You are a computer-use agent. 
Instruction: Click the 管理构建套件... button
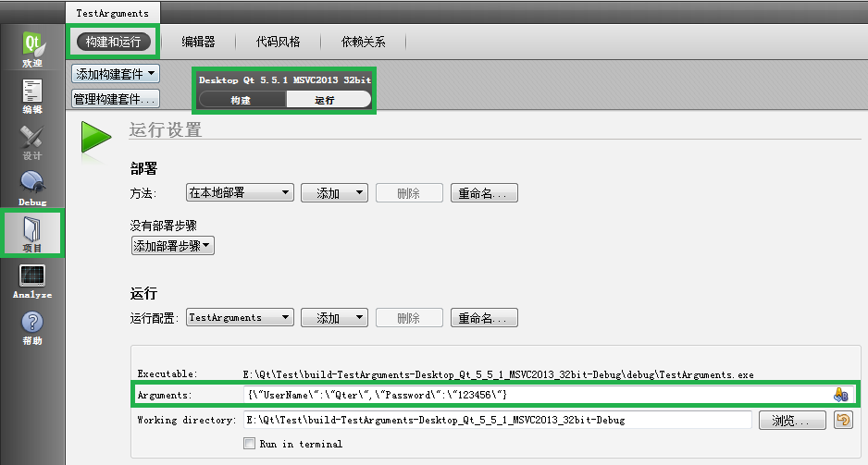click(116, 99)
